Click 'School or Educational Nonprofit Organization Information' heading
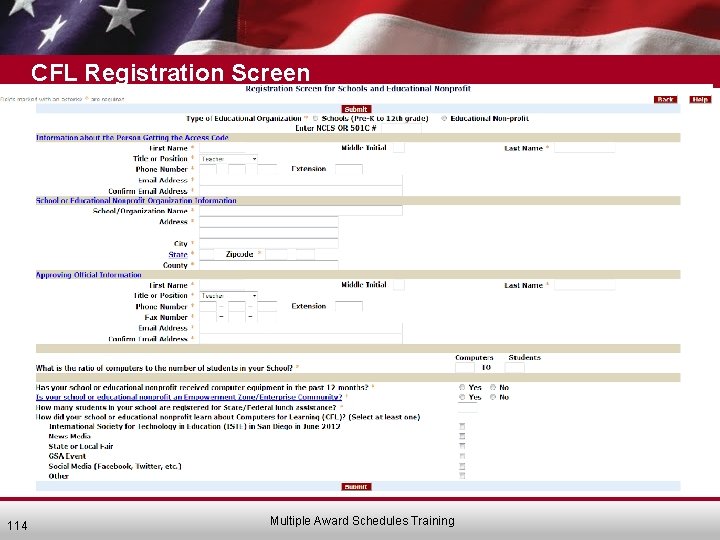The height and width of the screenshot is (540, 720). [136, 201]
